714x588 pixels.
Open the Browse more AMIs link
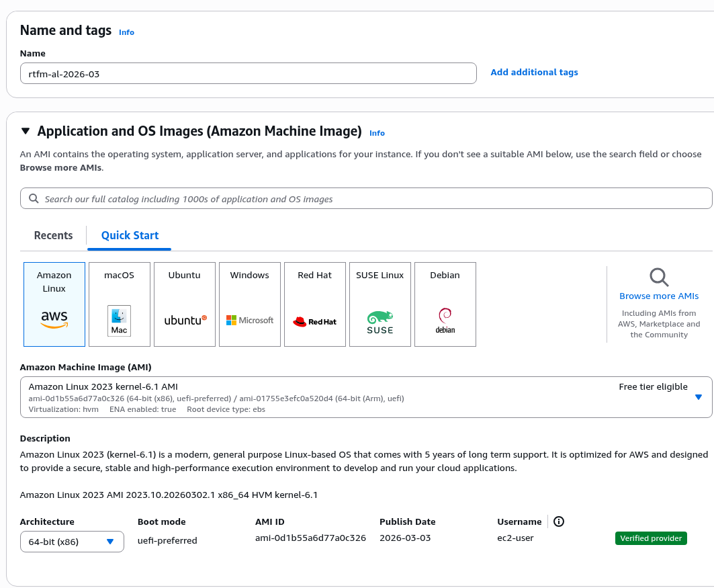[659, 296]
